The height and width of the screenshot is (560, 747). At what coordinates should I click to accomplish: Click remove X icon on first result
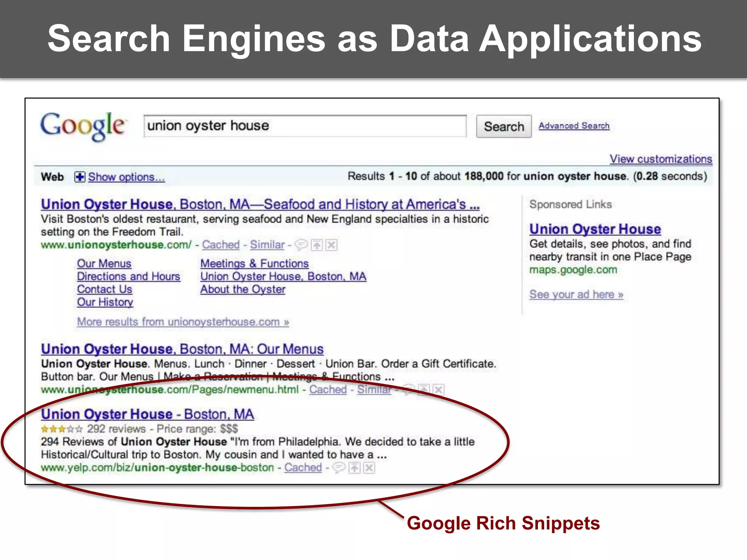[331, 245]
